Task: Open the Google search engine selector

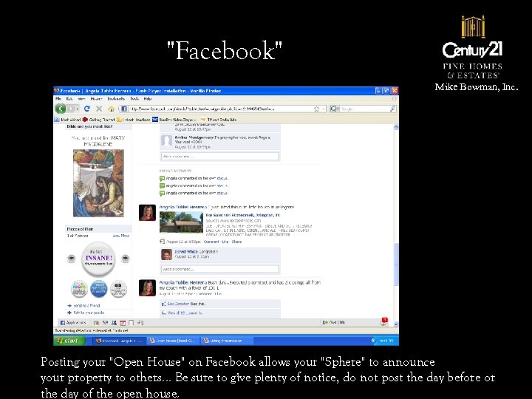Action: click(333, 109)
